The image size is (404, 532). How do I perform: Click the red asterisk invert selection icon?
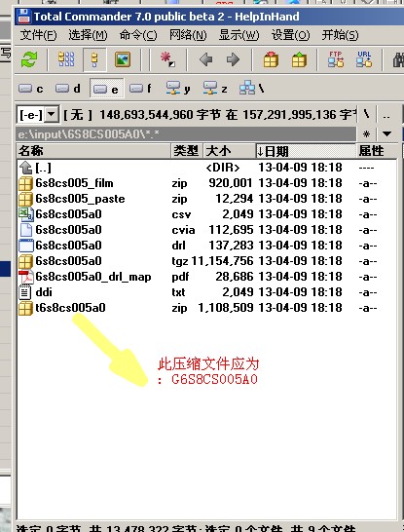[x=167, y=59]
